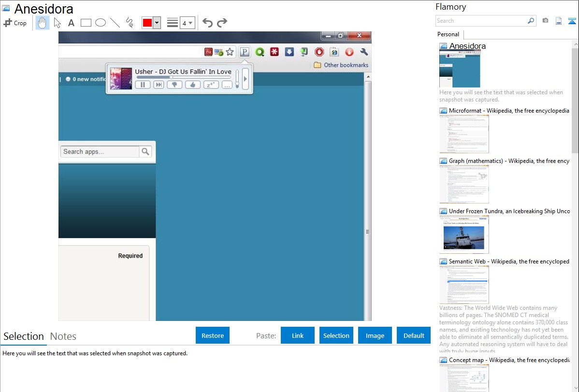579x392 pixels.
Task: Click the song progress slider
Action: (x=183, y=77)
